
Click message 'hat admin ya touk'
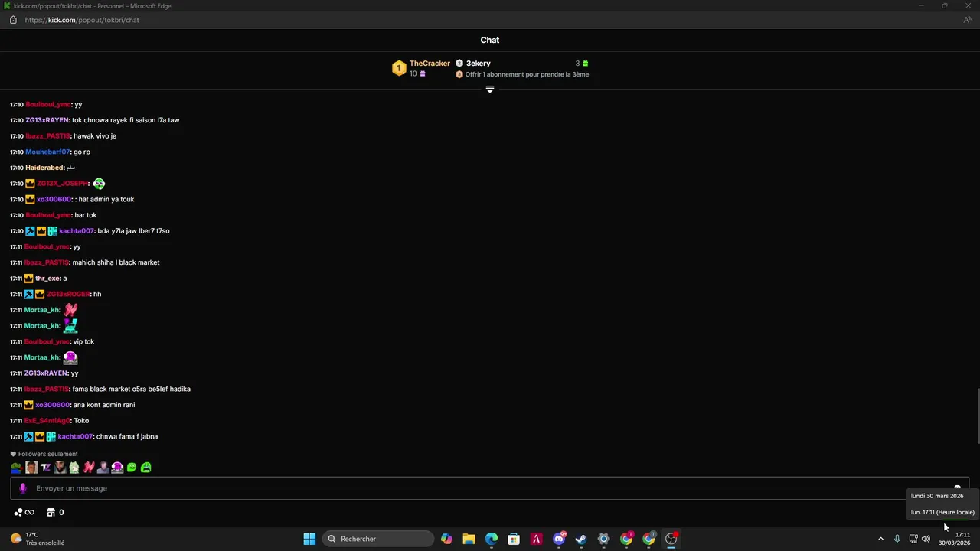pyautogui.click(x=106, y=199)
